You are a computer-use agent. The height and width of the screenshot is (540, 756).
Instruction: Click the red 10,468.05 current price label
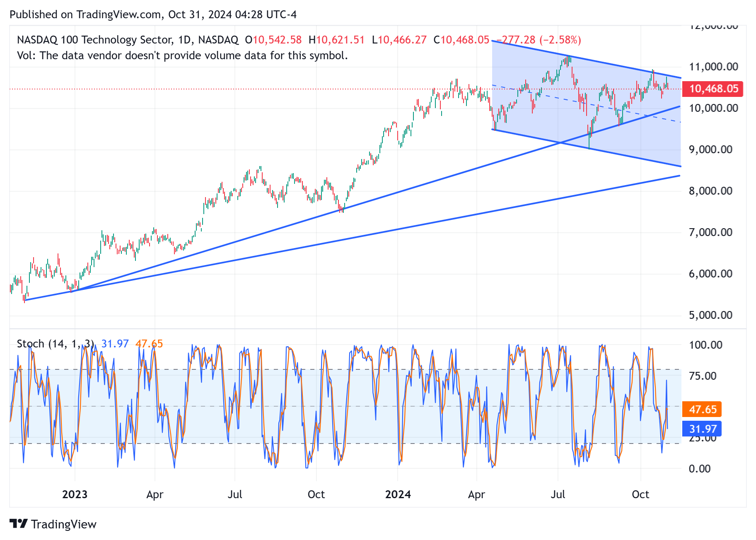click(713, 89)
